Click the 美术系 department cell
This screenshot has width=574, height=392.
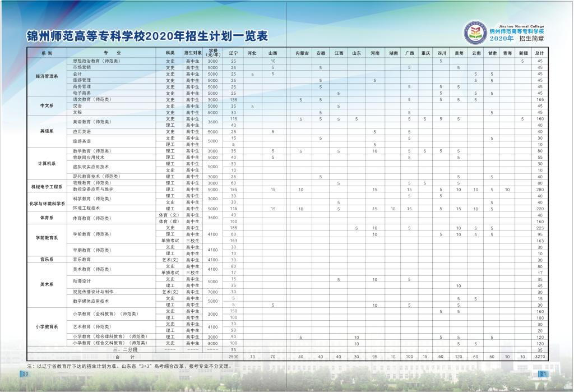pyautogui.click(x=47, y=285)
